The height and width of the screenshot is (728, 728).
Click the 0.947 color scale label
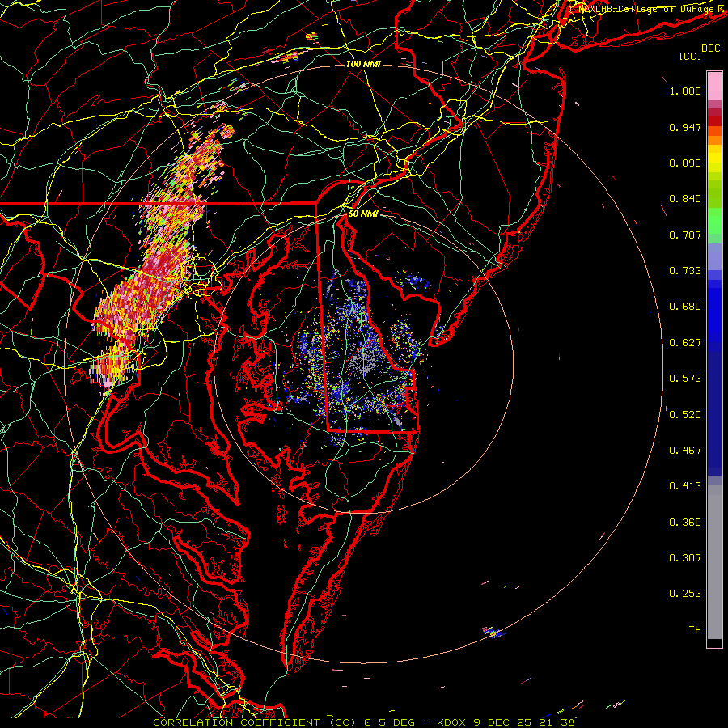click(685, 127)
